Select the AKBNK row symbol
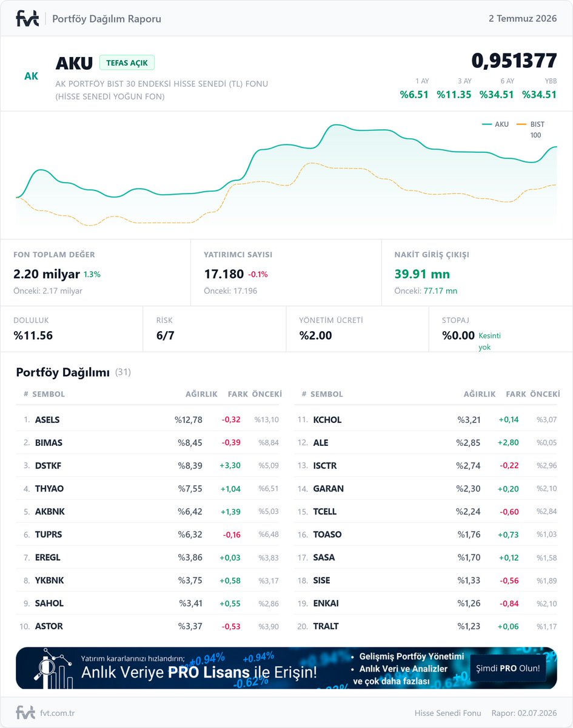 point(50,511)
